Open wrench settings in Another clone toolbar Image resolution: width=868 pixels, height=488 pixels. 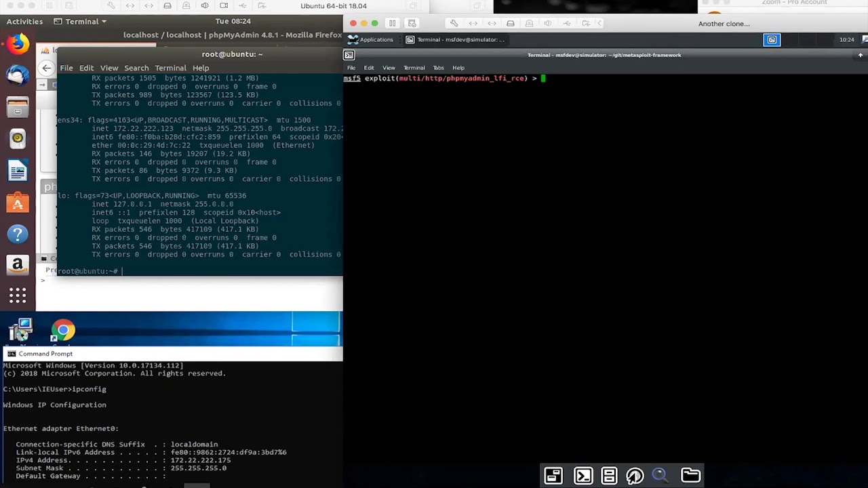[x=454, y=23]
